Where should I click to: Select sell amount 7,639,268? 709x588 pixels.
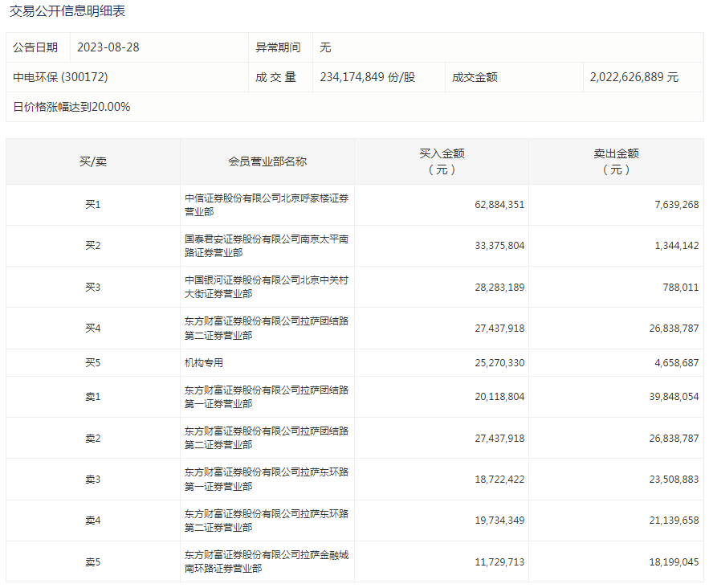coord(676,205)
